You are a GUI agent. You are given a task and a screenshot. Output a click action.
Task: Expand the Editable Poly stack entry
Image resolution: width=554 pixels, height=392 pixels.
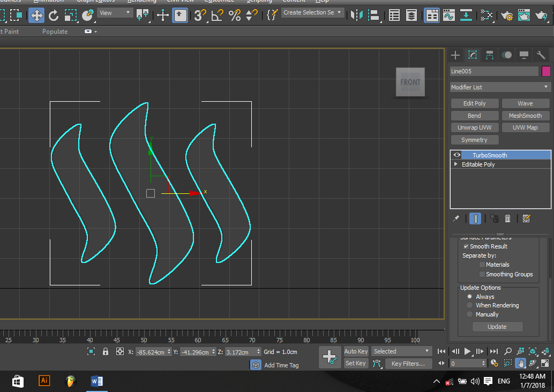(456, 164)
